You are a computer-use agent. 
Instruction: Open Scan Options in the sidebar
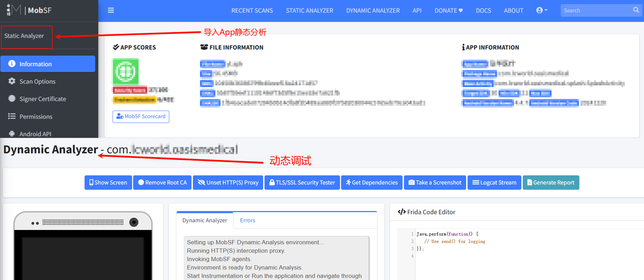pos(48,81)
